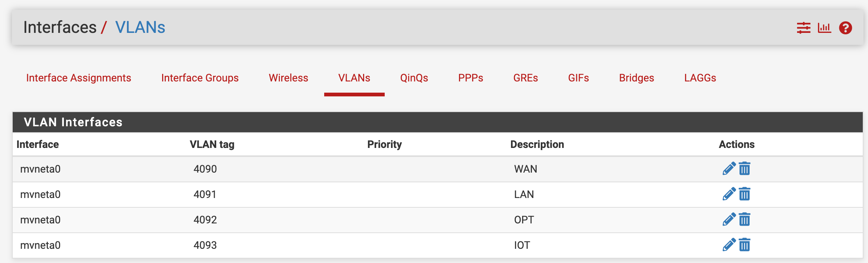868x263 pixels.
Task: Go to the QinQs tab
Action: pyautogui.click(x=414, y=78)
